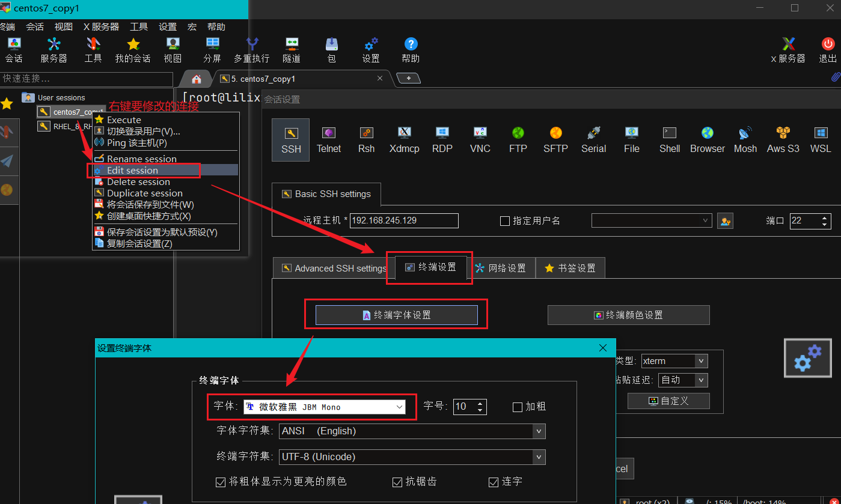Click the new tab plus button
This screenshot has height=504, width=841.
coord(409,79)
